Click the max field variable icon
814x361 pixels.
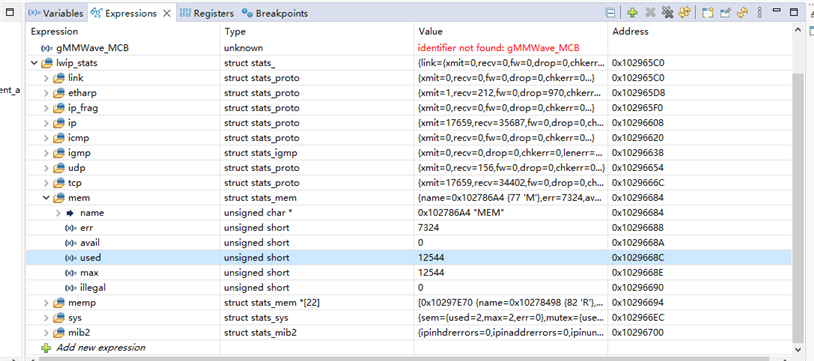coord(71,273)
